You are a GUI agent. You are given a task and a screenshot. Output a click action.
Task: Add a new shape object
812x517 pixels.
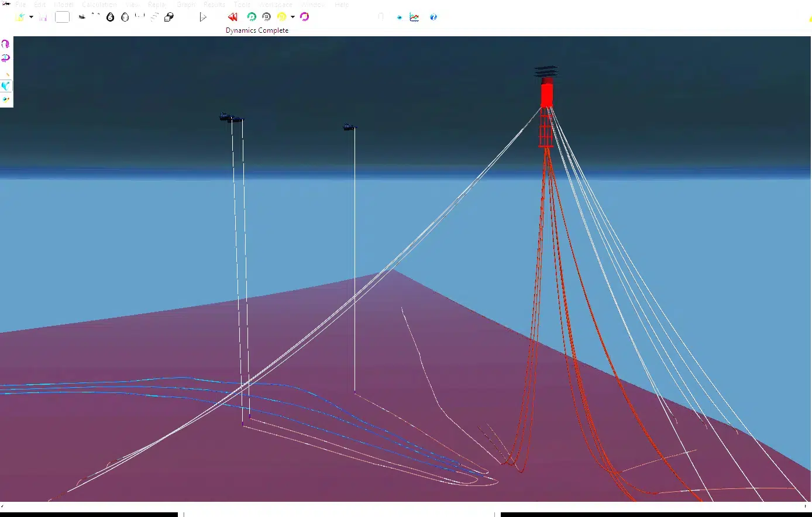[x=169, y=18]
